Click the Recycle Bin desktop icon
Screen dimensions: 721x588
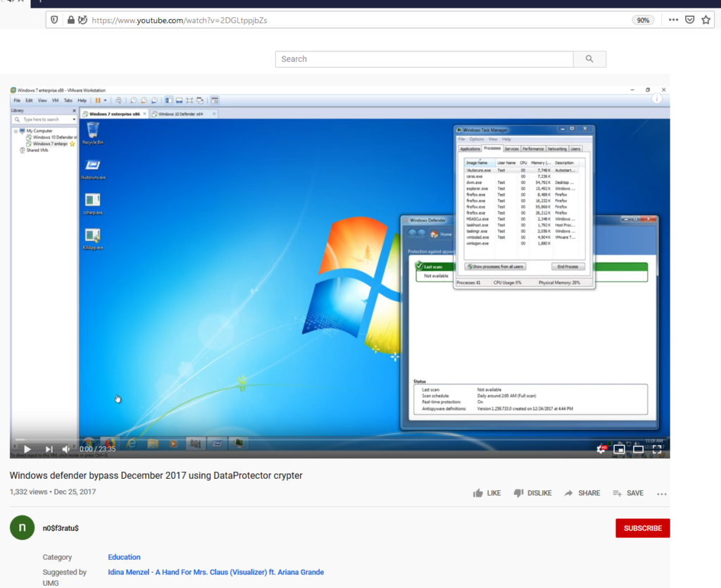pyautogui.click(x=93, y=133)
